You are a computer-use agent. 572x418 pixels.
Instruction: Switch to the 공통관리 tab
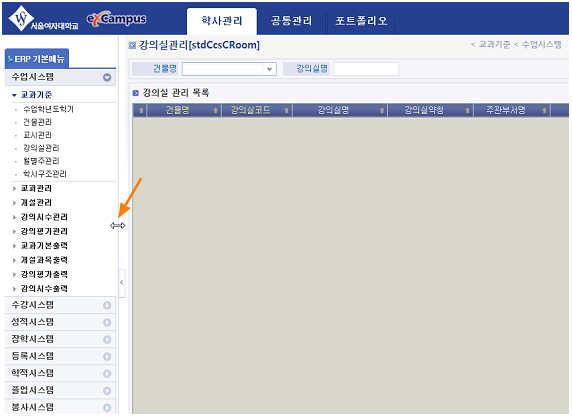pyautogui.click(x=291, y=21)
